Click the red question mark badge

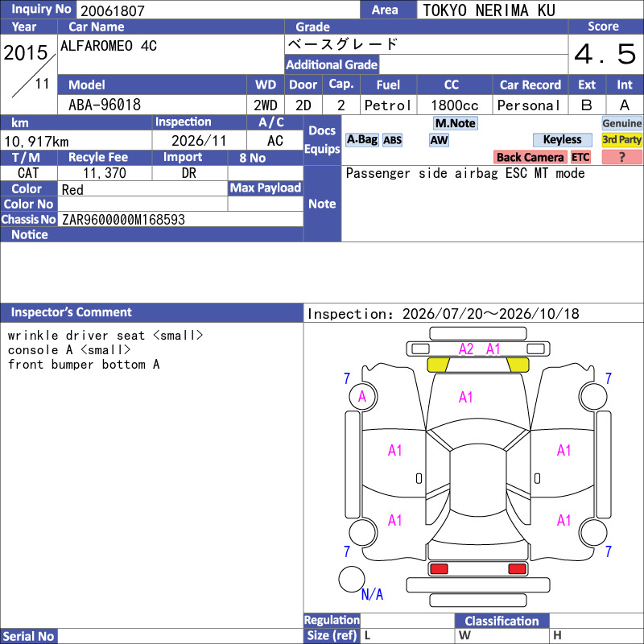tap(621, 157)
